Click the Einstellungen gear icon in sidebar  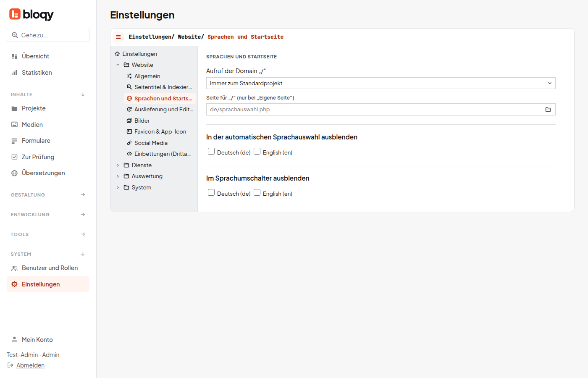click(x=14, y=284)
